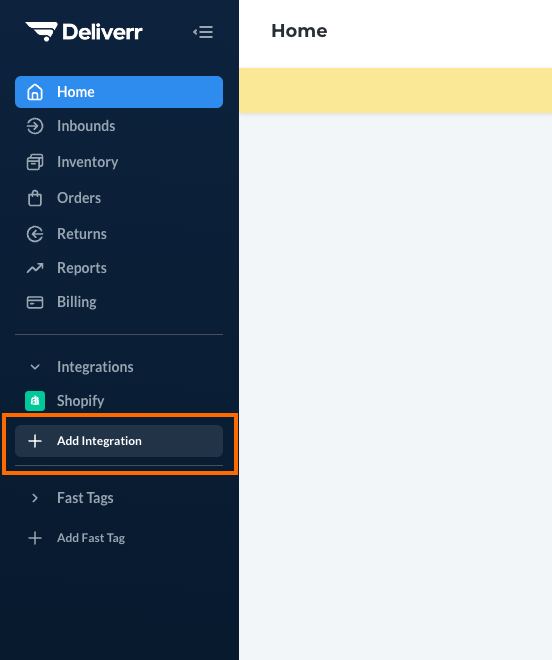This screenshot has width=552, height=660.
Task: Click the Home house icon
Action: coord(35,92)
